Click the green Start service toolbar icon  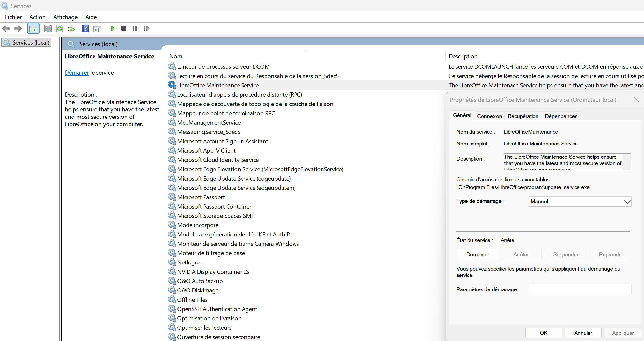112,28
